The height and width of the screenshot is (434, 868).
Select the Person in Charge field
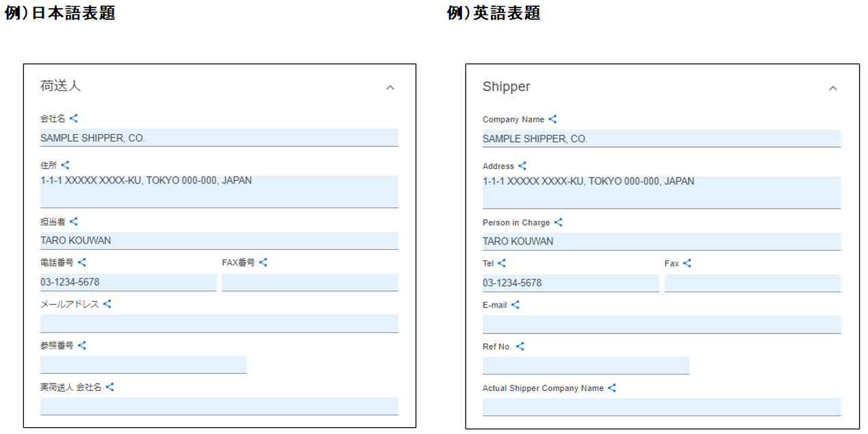point(661,241)
